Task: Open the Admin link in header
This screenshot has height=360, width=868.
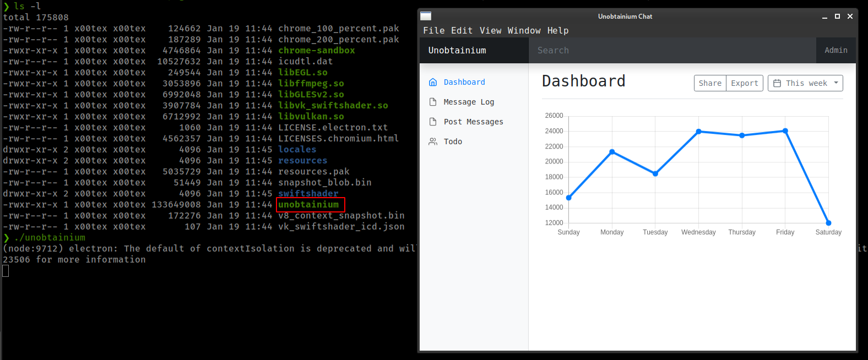Action: click(836, 50)
